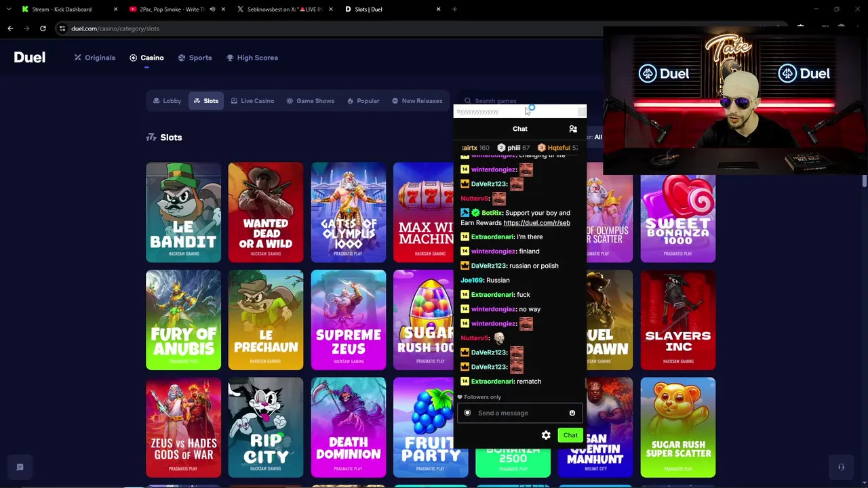Open Slayers Inc game
Image resolution: width=868 pixels, height=488 pixels.
[x=678, y=320]
